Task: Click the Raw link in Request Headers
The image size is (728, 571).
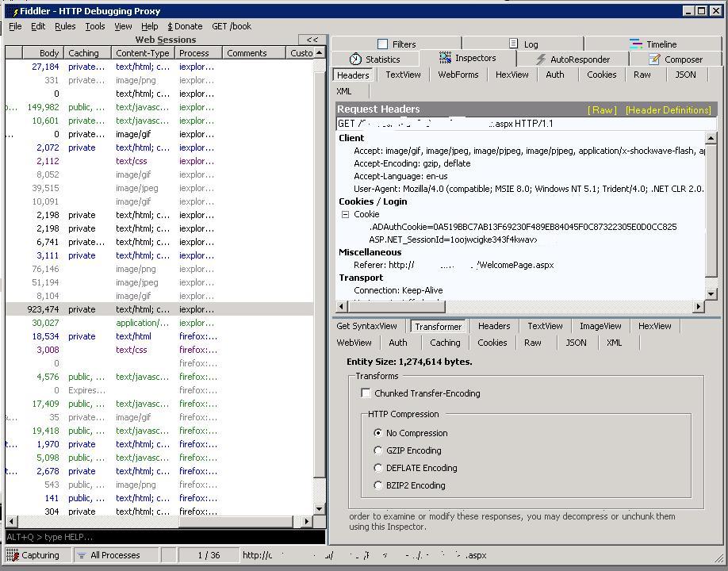Action: point(602,110)
